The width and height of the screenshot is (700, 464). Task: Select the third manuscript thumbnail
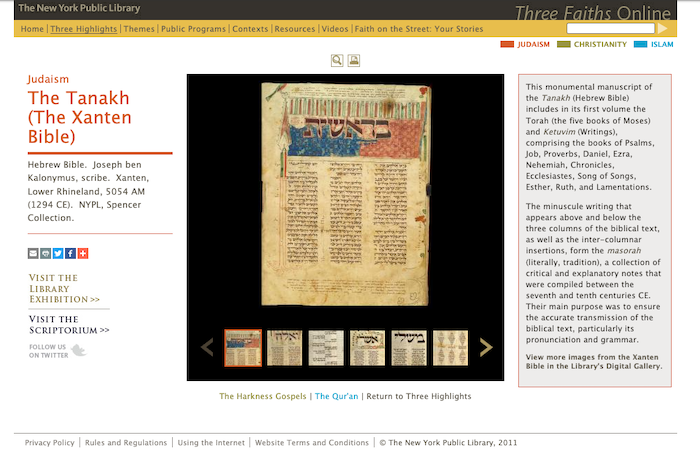point(326,348)
